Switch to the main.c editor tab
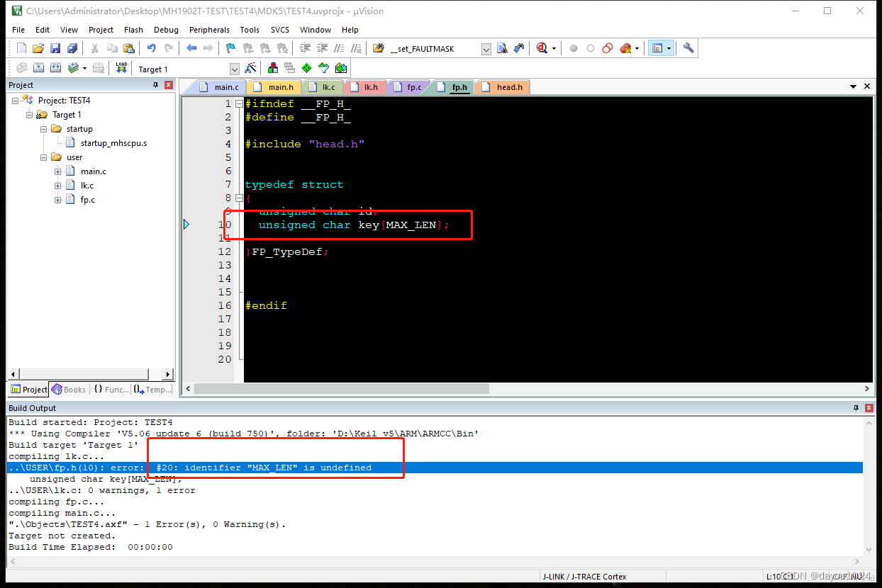Screen dimensions: 882x588 pyautogui.click(x=220, y=87)
